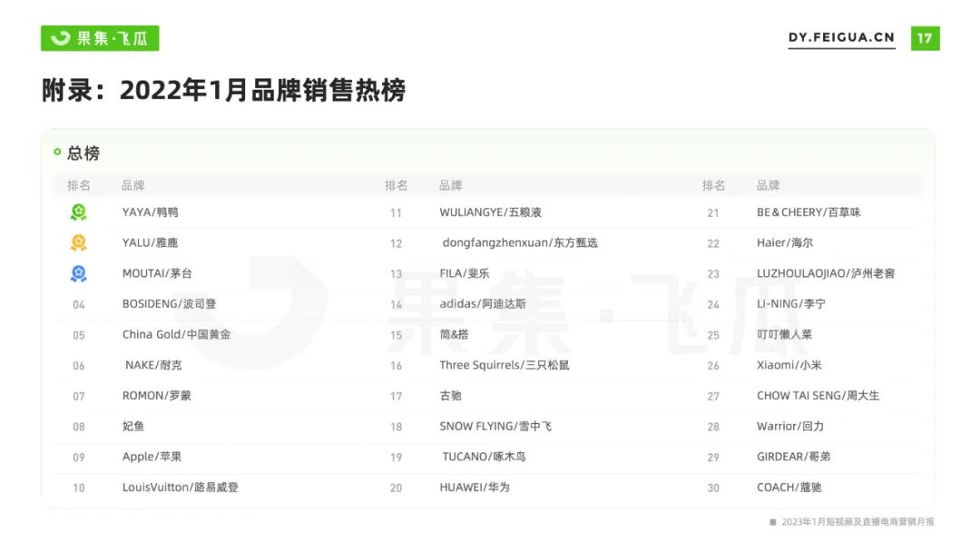
Task: Select the China Gold/中国黄金 entry
Action: click(176, 334)
